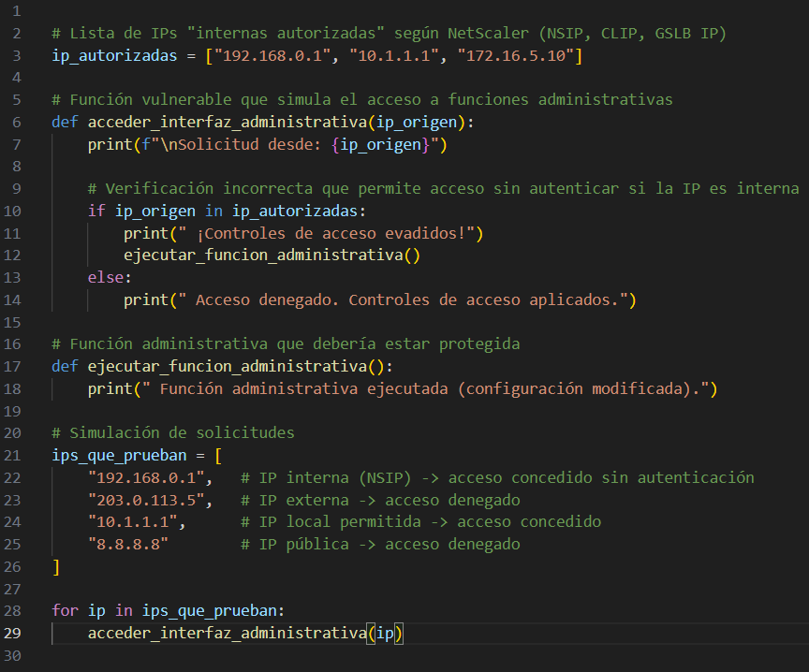The width and height of the screenshot is (809, 672).
Task: Click the string "172.16.5.10" on line 3
Action: (515, 56)
